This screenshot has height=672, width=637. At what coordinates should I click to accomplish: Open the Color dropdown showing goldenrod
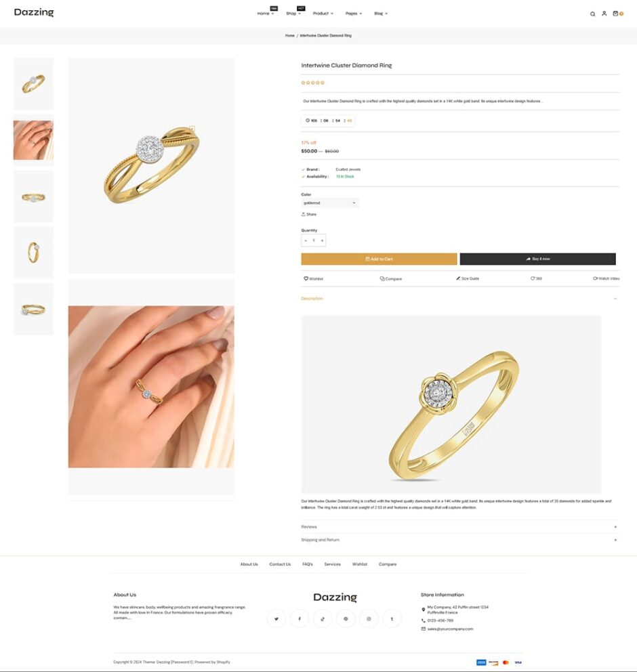[329, 203]
